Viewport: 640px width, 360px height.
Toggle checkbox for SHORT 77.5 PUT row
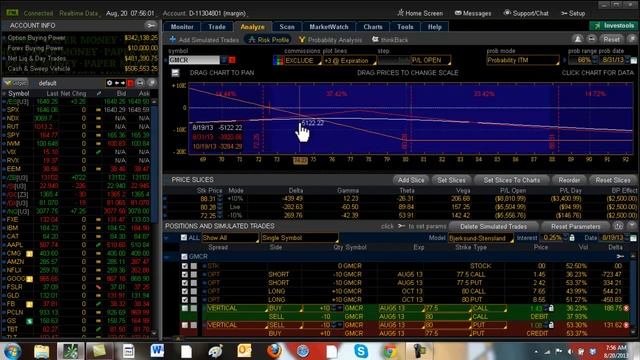tap(185, 283)
